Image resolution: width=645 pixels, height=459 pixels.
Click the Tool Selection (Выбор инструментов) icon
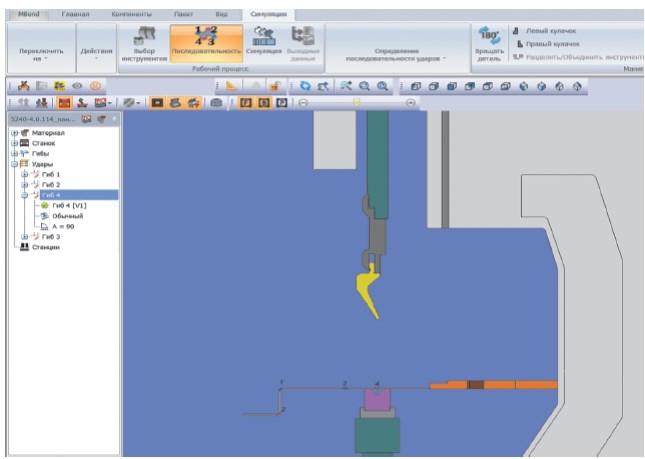tap(143, 38)
